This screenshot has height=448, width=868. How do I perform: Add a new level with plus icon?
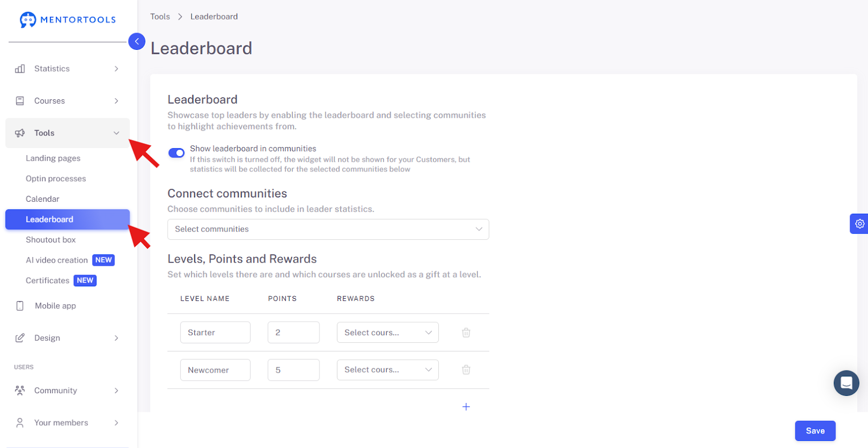tap(466, 407)
